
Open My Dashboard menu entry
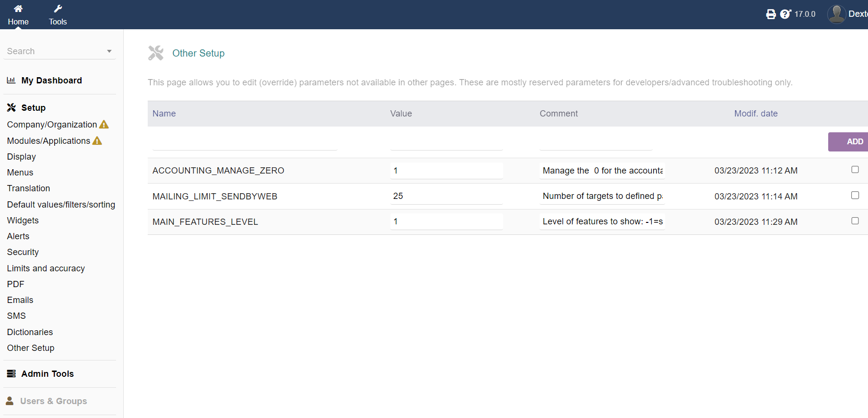(x=52, y=81)
